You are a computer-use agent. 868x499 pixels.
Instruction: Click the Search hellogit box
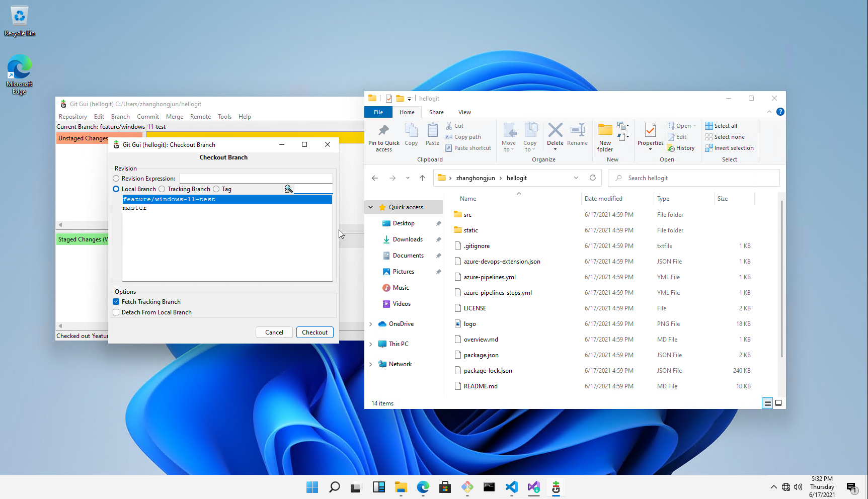tap(694, 178)
